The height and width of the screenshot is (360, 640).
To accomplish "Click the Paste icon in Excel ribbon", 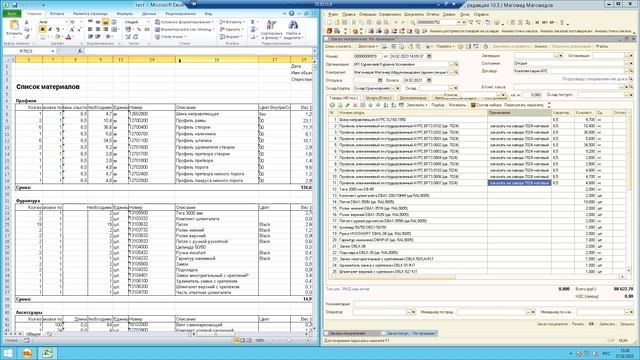I will click(x=14, y=25).
